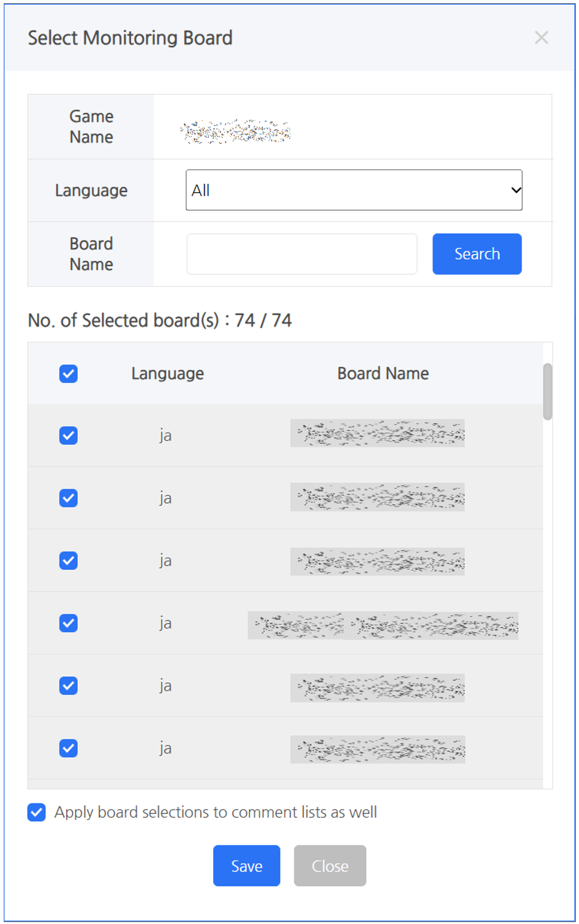The image size is (579, 924).
Task: Uncheck the first ja board row checkbox
Action: [x=69, y=436]
